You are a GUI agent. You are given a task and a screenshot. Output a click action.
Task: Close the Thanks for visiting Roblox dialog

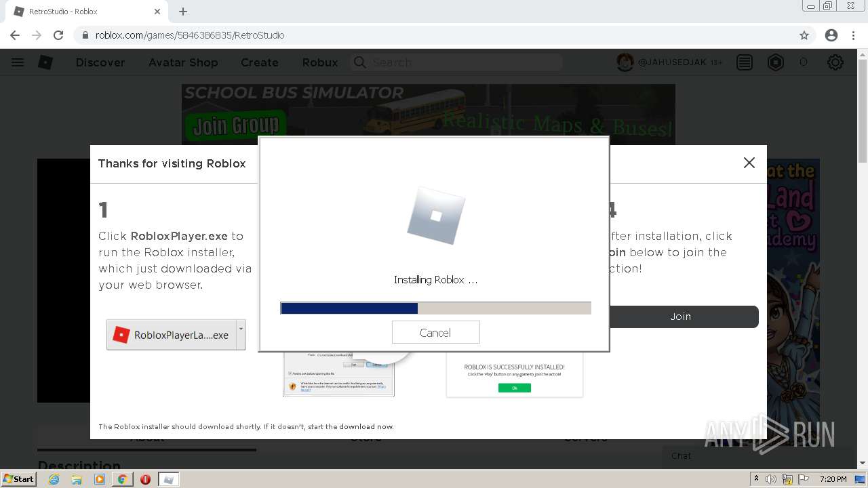click(749, 163)
